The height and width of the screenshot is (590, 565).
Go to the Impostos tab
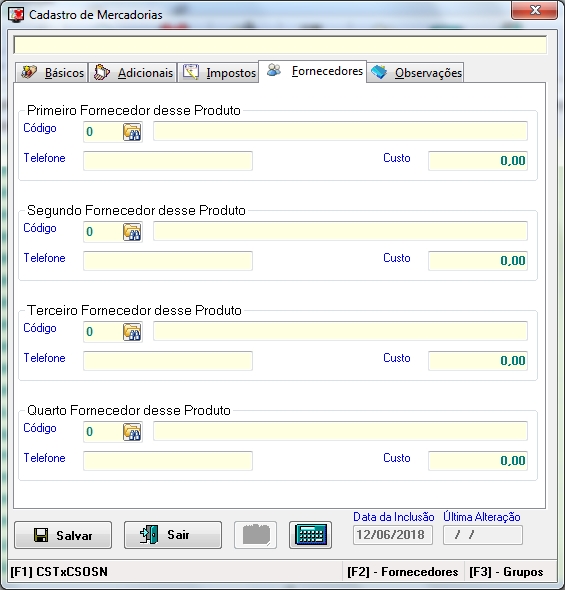click(219, 72)
